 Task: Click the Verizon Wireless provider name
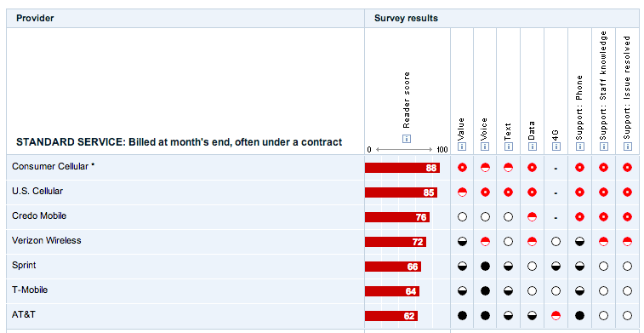47,240
